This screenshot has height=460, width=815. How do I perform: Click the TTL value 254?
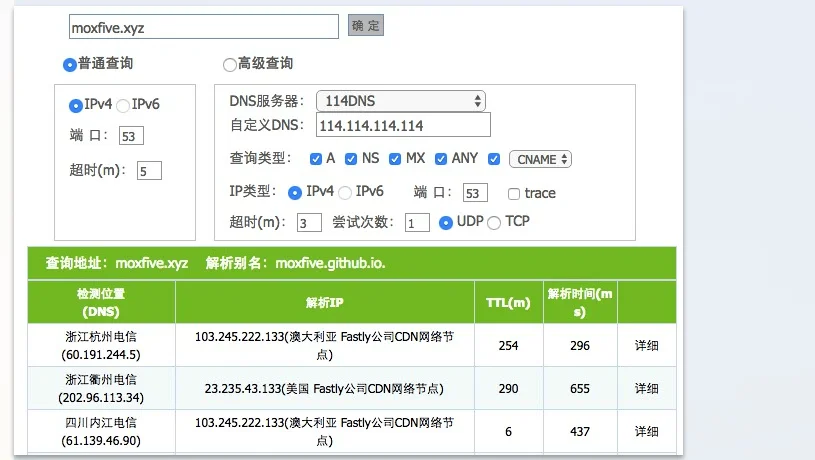[508, 346]
